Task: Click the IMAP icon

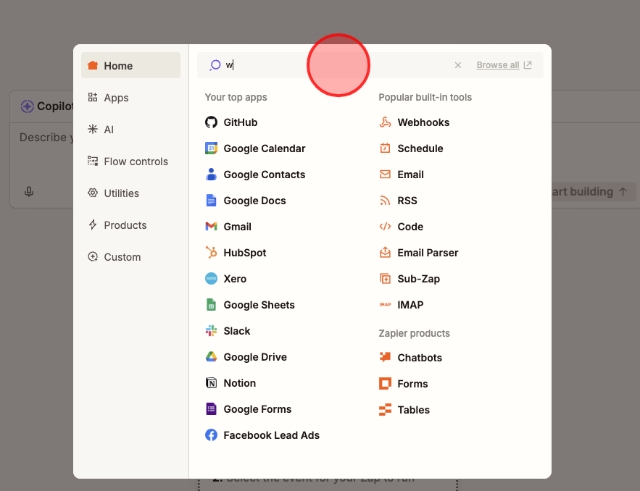Action: [x=385, y=304]
